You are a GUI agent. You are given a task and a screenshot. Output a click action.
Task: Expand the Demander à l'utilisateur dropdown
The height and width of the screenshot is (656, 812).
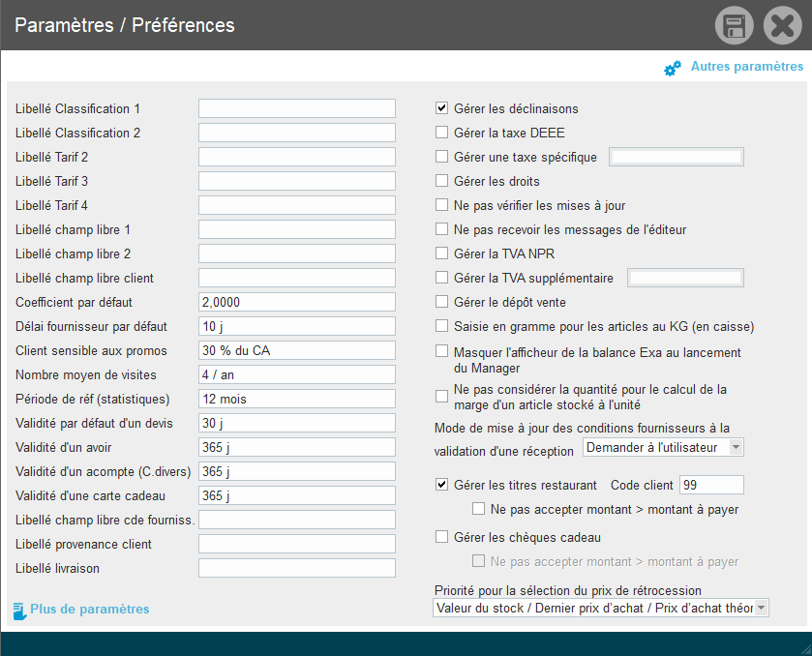click(664, 447)
